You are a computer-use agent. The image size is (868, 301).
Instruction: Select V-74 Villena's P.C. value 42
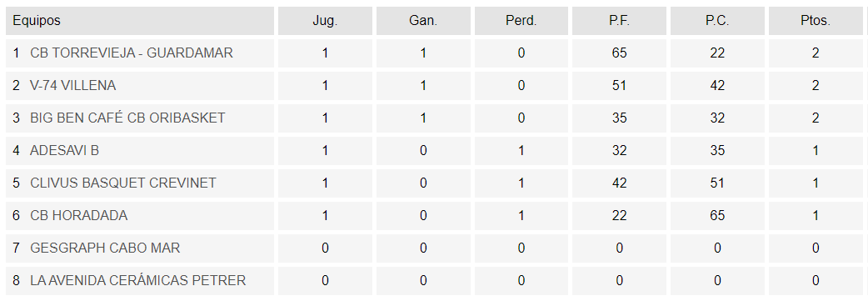click(x=717, y=85)
